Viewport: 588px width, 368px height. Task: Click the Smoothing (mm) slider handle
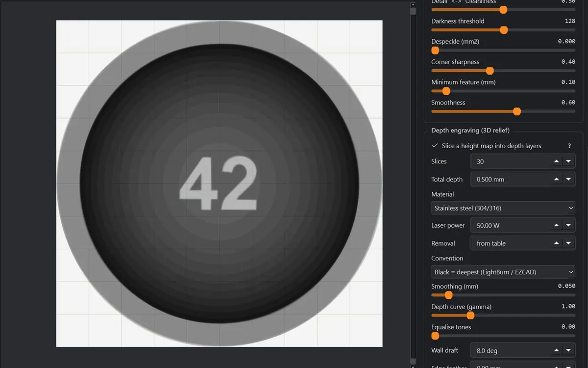[x=448, y=295]
